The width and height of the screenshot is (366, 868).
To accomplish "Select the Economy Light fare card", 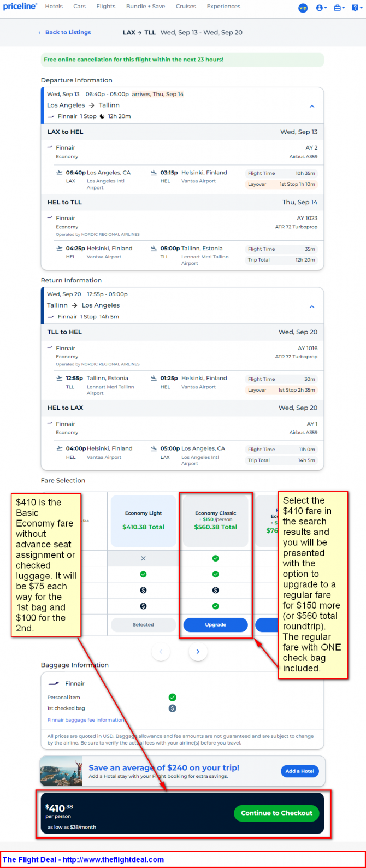I will [x=143, y=521].
